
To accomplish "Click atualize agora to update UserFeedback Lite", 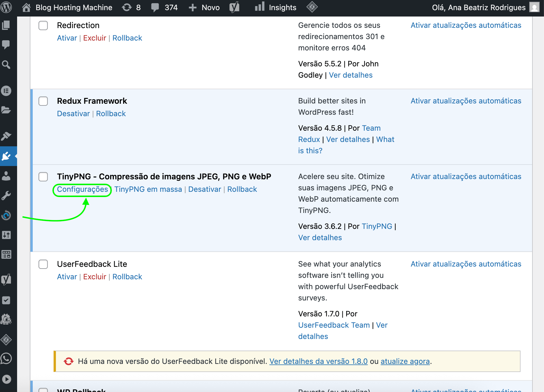I will [405, 361].
